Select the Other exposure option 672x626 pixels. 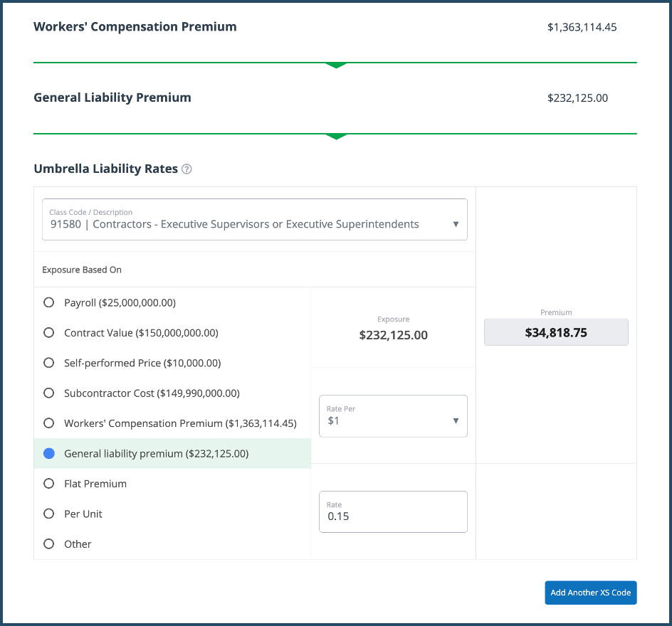(49, 544)
